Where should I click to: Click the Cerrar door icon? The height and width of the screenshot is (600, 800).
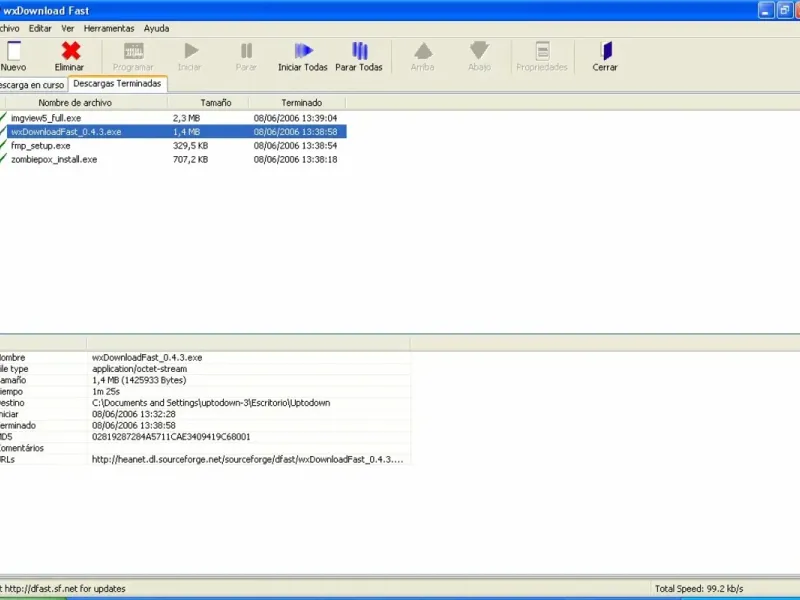coord(606,51)
